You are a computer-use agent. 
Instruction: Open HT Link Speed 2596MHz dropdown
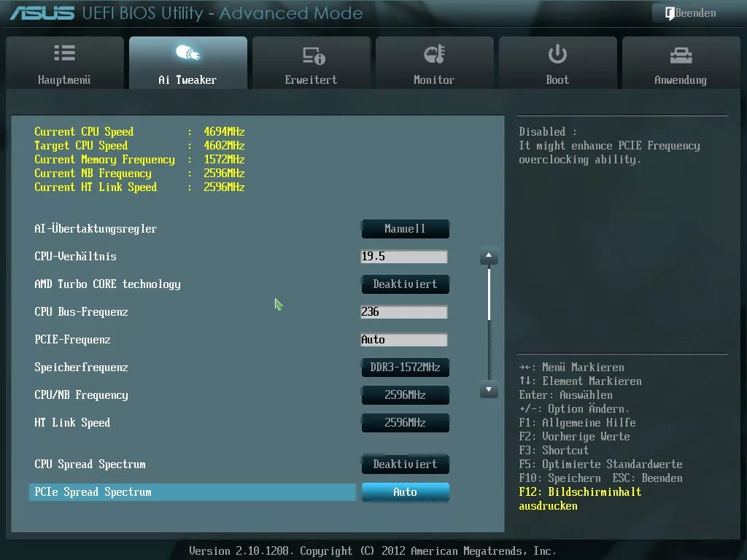coord(405,422)
